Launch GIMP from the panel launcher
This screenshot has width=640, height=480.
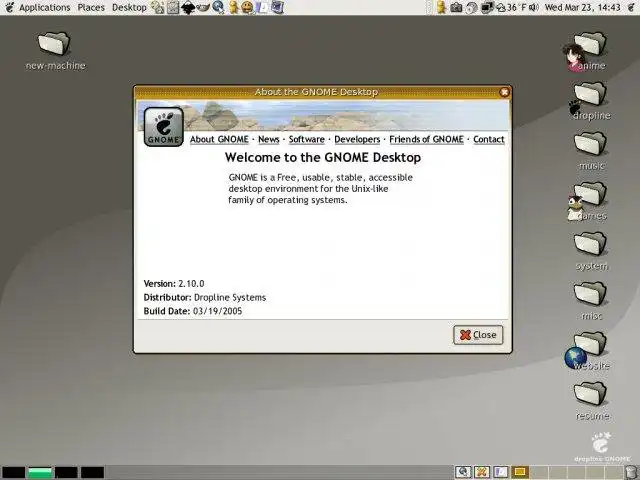pos(203,7)
